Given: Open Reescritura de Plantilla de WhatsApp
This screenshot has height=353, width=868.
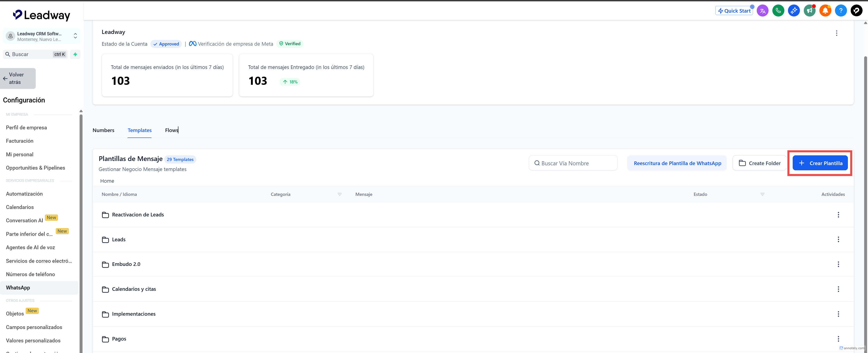Looking at the screenshot, I should pos(677,163).
